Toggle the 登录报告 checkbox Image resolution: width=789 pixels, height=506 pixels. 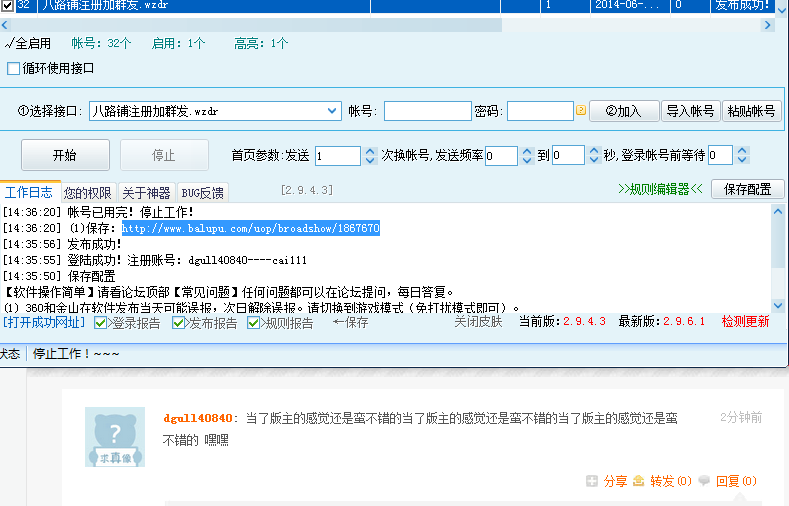(100, 323)
